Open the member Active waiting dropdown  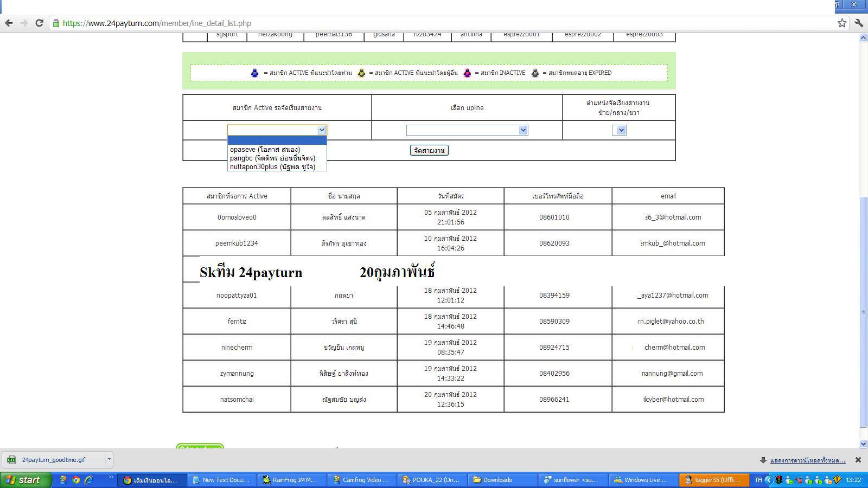coord(277,130)
